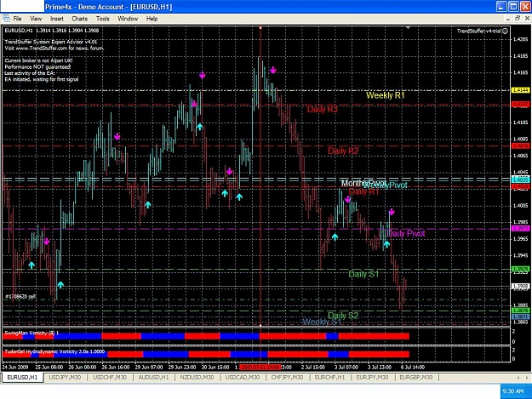Click the Daily R3 line label

click(323, 109)
